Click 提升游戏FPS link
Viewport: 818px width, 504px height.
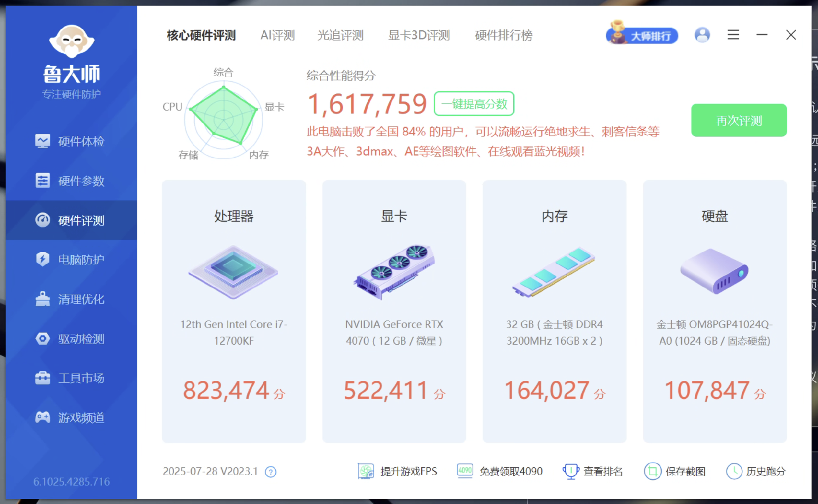click(x=409, y=472)
